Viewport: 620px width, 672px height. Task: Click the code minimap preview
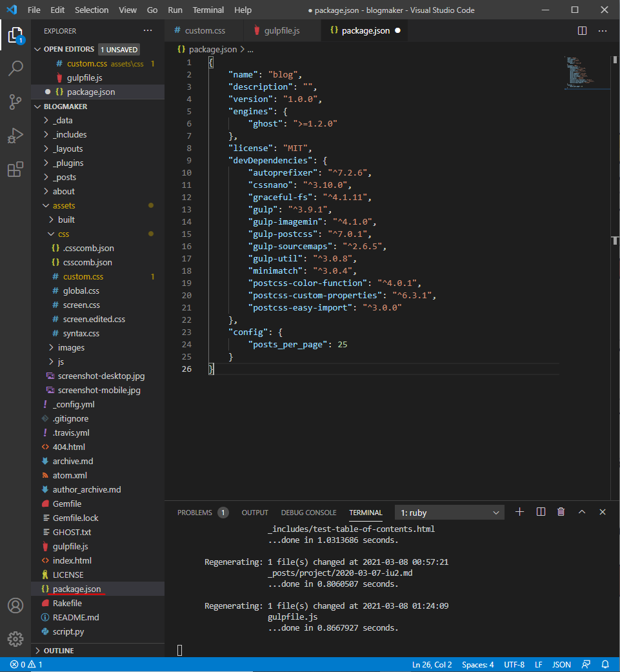tap(586, 72)
